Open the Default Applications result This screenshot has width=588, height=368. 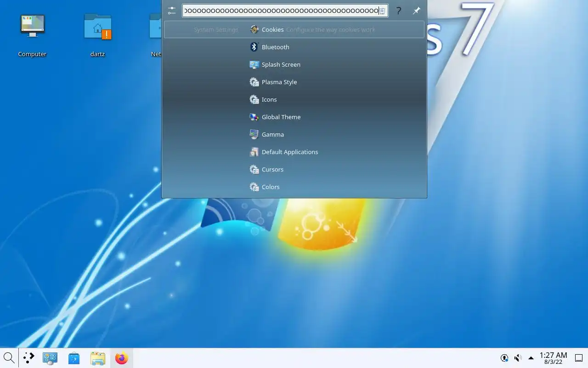tap(294, 152)
